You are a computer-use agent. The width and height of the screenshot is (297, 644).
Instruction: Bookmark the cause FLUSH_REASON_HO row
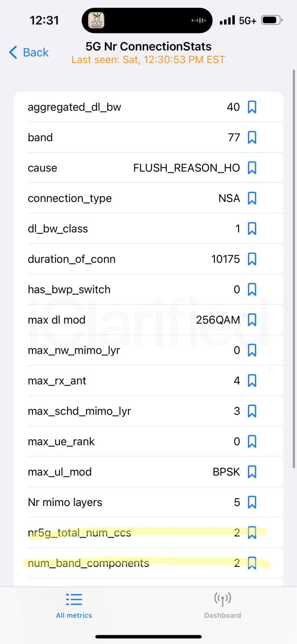[252, 168]
